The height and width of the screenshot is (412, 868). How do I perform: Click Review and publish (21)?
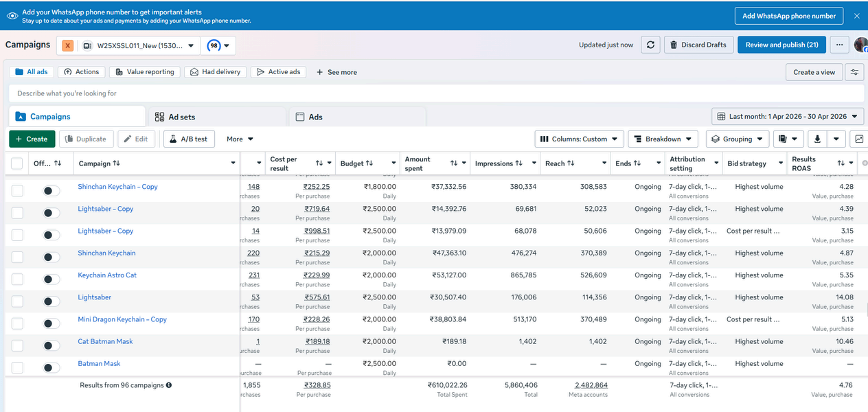click(x=781, y=45)
